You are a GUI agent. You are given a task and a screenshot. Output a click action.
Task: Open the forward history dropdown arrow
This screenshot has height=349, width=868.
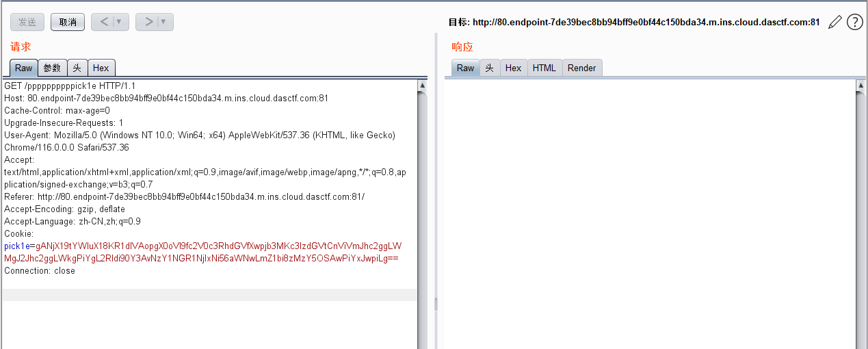click(x=163, y=22)
